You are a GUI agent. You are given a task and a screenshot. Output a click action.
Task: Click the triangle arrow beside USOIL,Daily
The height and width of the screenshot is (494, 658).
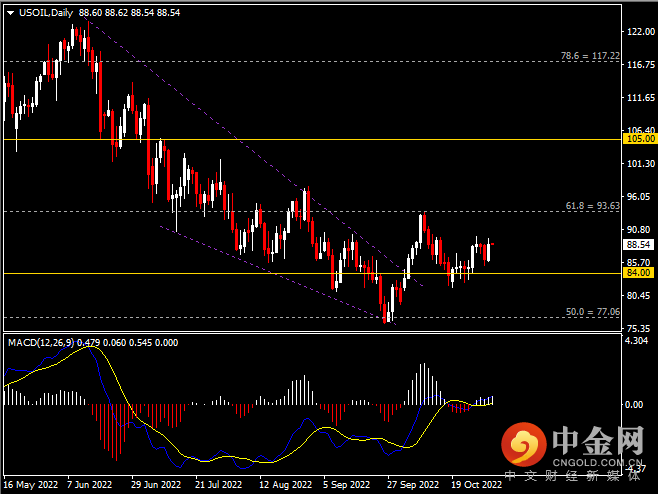click(x=10, y=11)
